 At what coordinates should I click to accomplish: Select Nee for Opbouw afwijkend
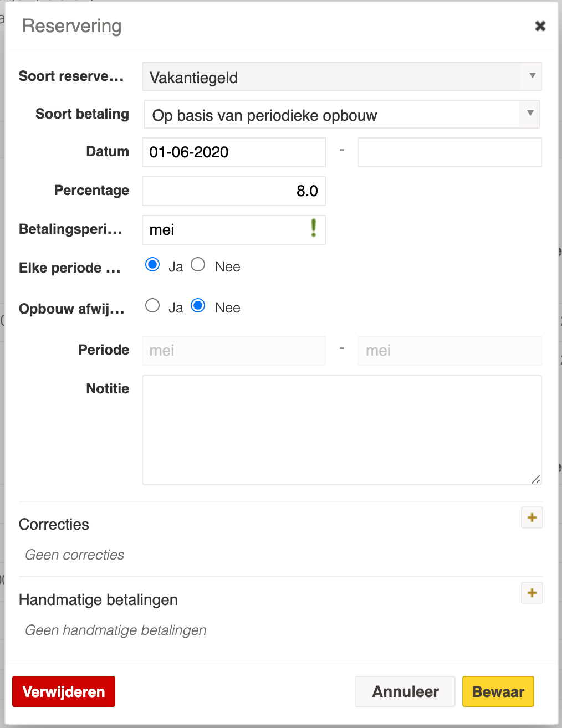click(198, 306)
